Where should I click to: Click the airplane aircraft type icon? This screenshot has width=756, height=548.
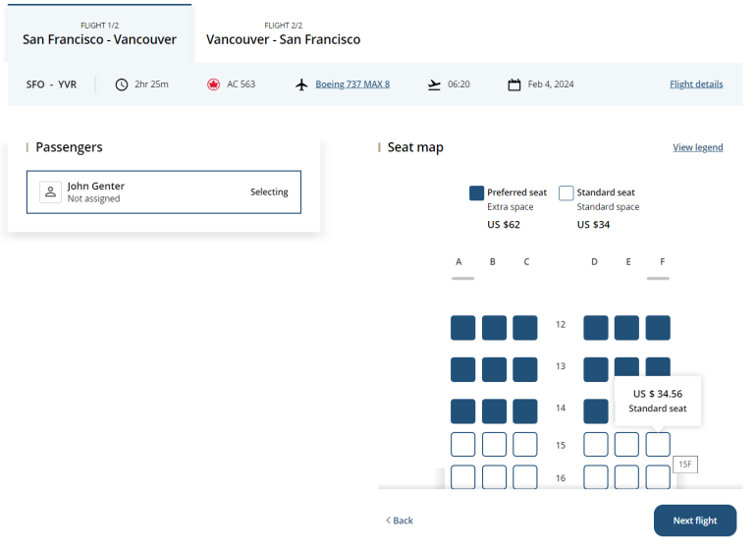pos(302,84)
